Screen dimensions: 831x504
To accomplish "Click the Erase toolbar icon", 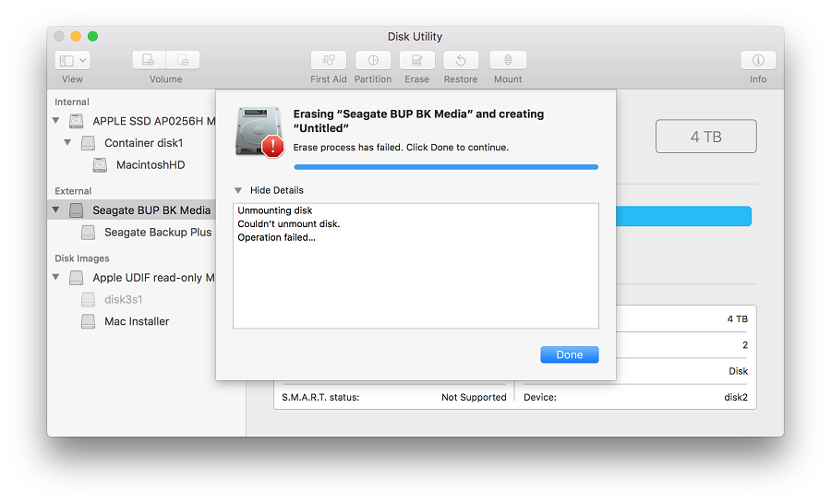I will (417, 60).
